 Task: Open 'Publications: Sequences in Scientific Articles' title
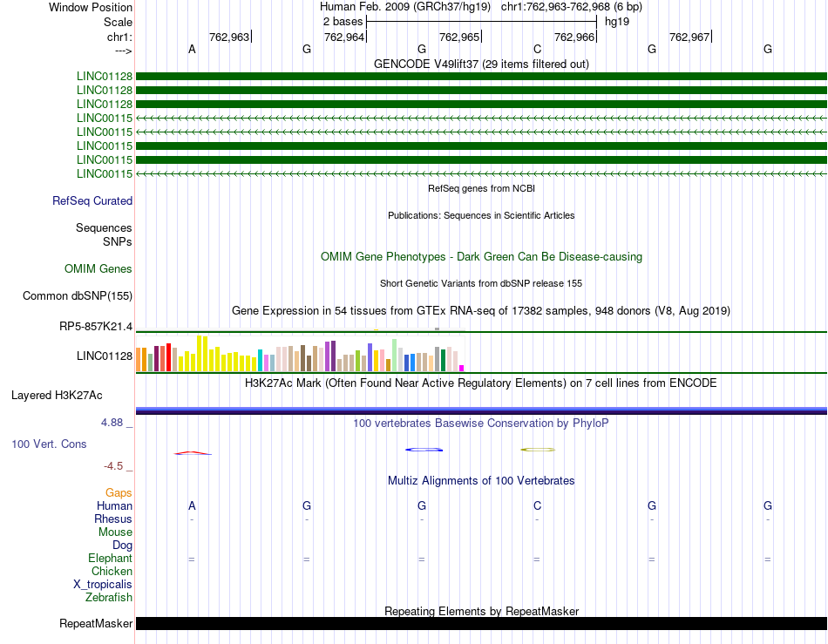(481, 215)
